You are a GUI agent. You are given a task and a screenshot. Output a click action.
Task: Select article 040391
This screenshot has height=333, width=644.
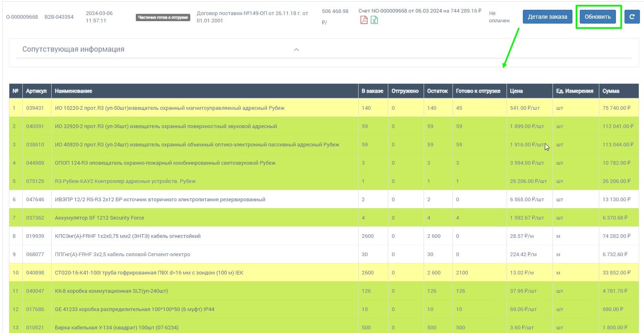[x=35, y=126]
